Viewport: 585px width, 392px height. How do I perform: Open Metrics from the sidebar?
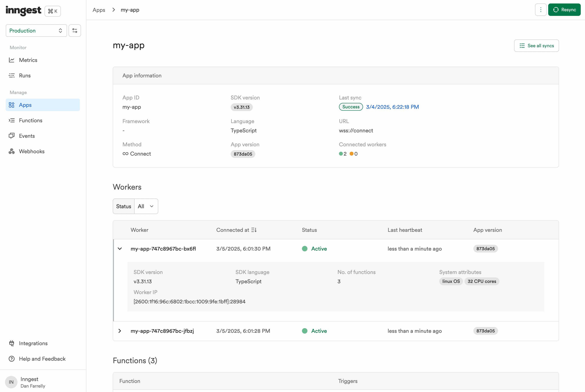click(x=28, y=60)
